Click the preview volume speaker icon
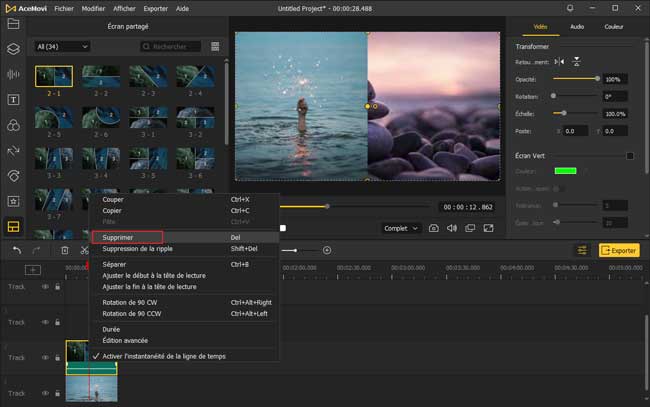This screenshot has height=407, width=650. (x=451, y=228)
